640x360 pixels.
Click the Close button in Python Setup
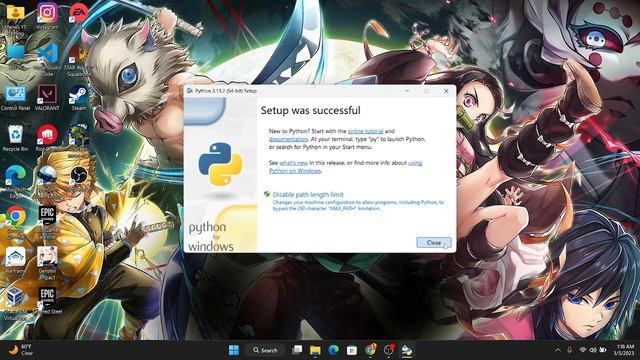point(433,242)
